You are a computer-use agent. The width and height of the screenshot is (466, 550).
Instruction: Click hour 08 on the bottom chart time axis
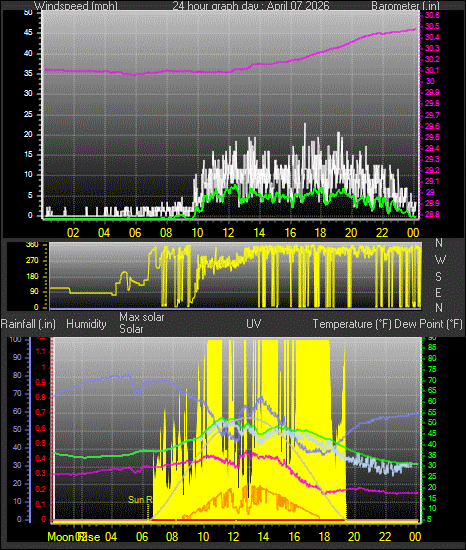point(172,537)
